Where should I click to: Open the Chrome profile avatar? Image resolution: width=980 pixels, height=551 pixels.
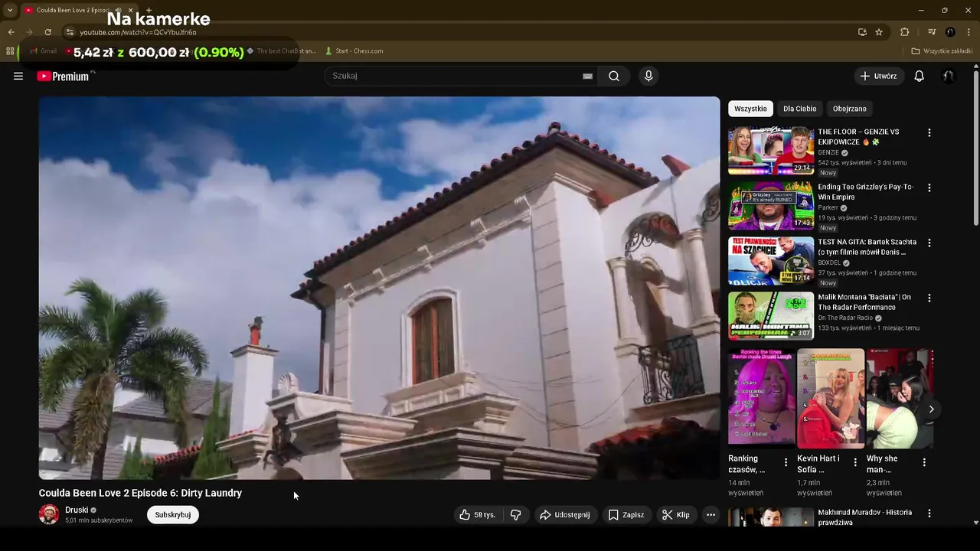coord(950,32)
